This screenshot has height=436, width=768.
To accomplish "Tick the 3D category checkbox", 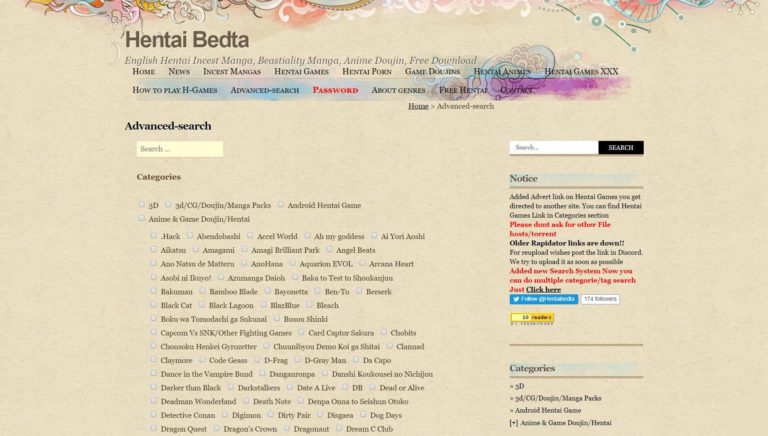I will [x=142, y=204].
